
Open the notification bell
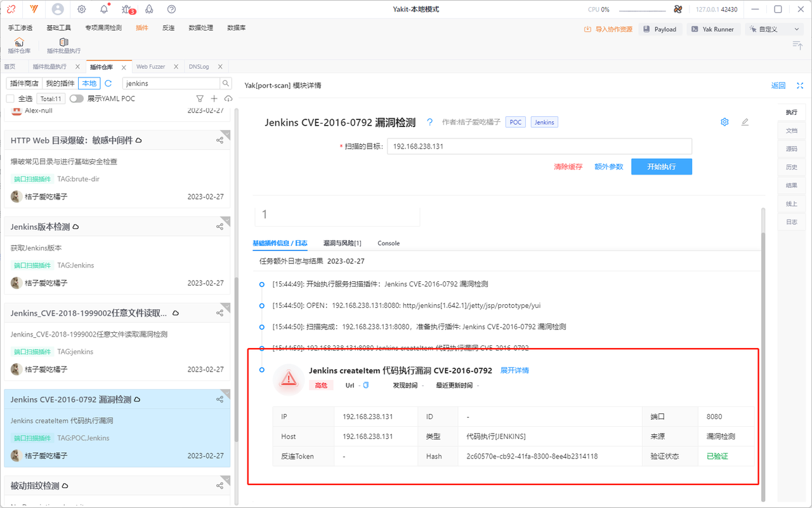click(x=105, y=10)
